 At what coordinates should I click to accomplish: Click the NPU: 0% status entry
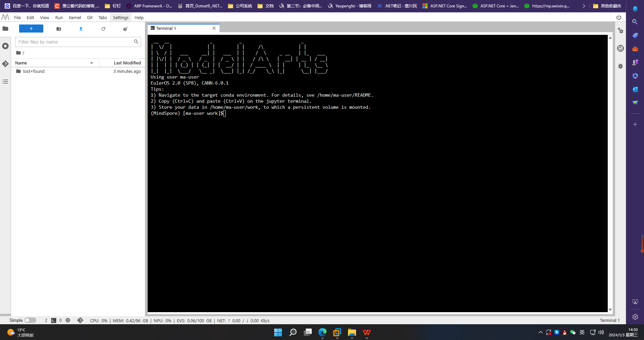(x=162, y=321)
